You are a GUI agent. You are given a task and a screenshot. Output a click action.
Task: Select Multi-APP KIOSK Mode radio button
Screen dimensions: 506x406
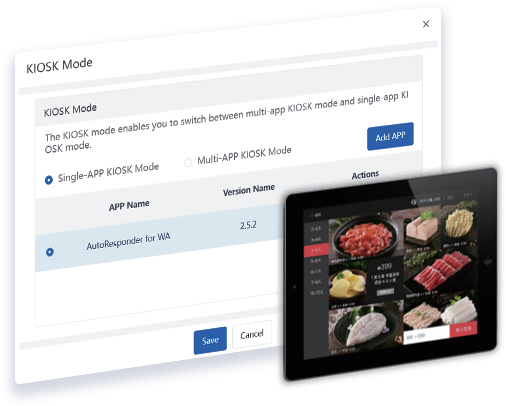[x=188, y=162]
